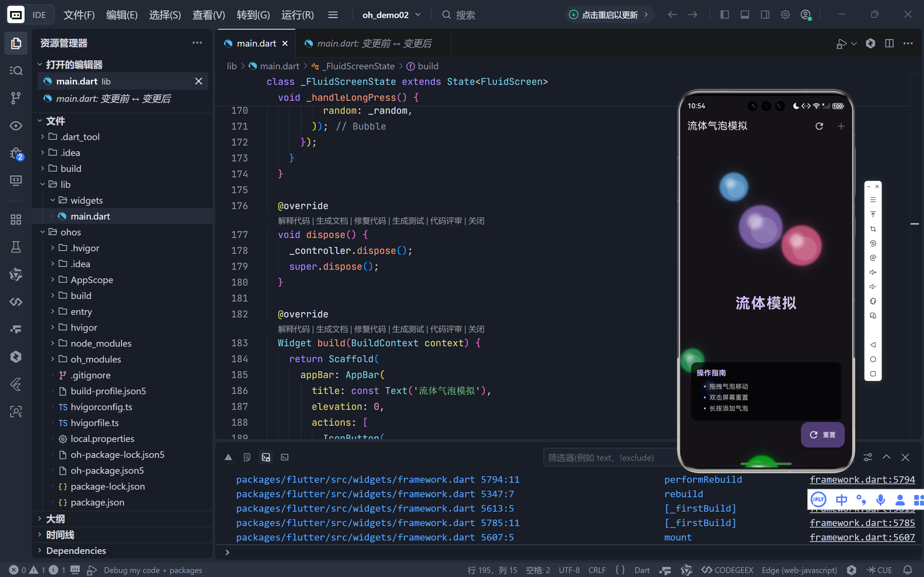Open the 运行(R) menu
Viewport: 924px width, 577px height.
(x=297, y=15)
